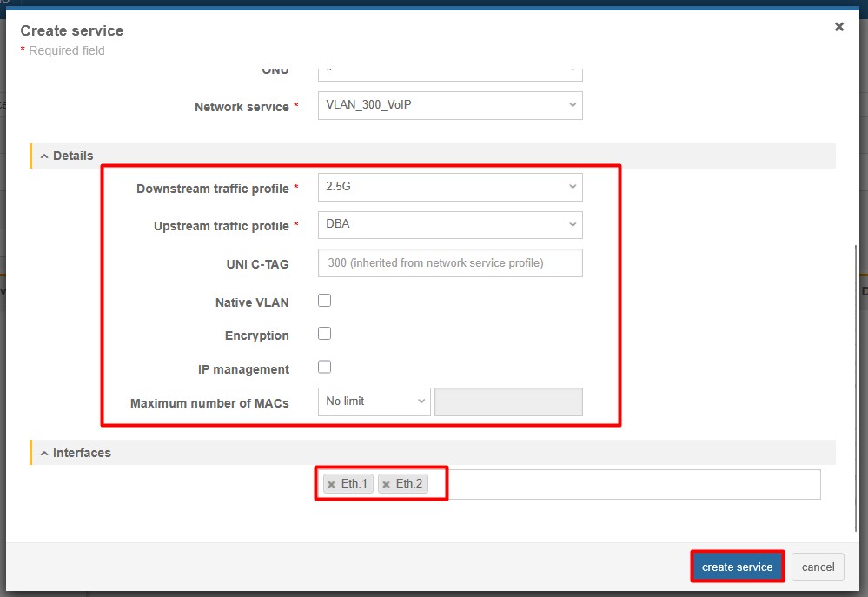The image size is (868, 597).
Task: Open the Network service dropdown
Action: pos(449,105)
